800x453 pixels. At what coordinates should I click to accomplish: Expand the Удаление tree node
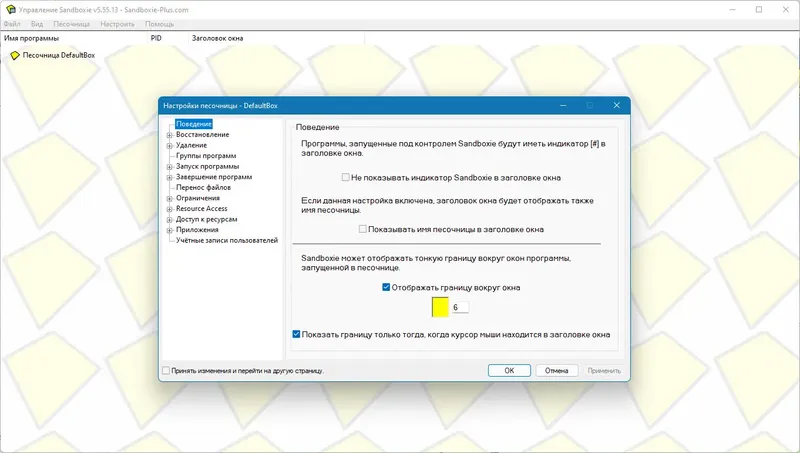coord(169,146)
